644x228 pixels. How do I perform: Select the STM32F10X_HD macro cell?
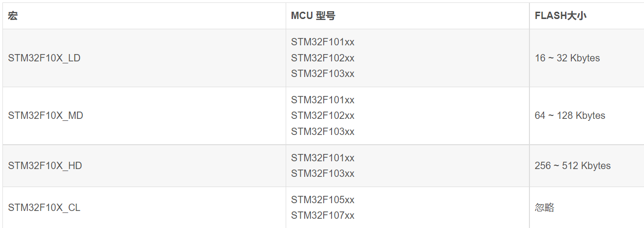tap(144, 166)
